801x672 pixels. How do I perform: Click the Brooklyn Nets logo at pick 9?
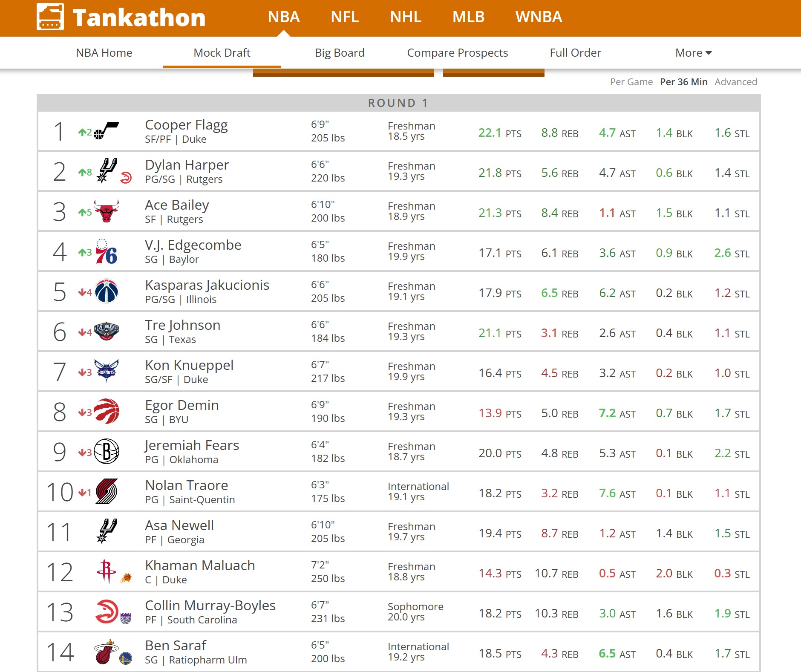point(107,451)
